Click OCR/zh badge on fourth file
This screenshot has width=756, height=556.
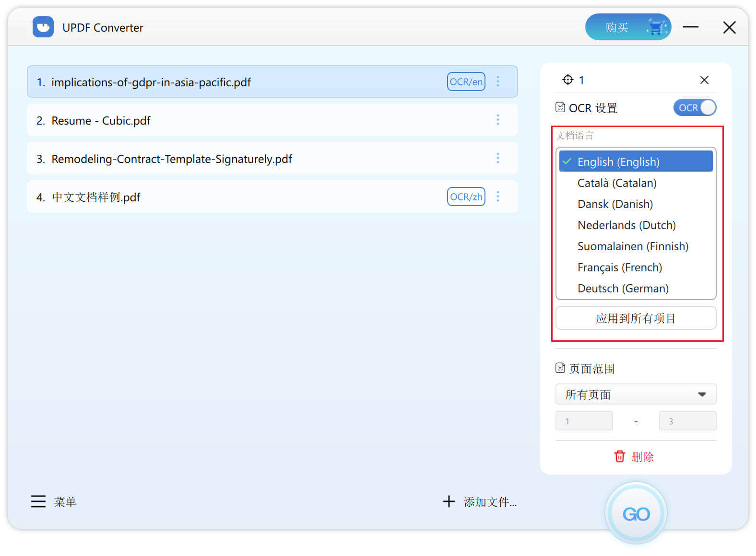pos(466,197)
